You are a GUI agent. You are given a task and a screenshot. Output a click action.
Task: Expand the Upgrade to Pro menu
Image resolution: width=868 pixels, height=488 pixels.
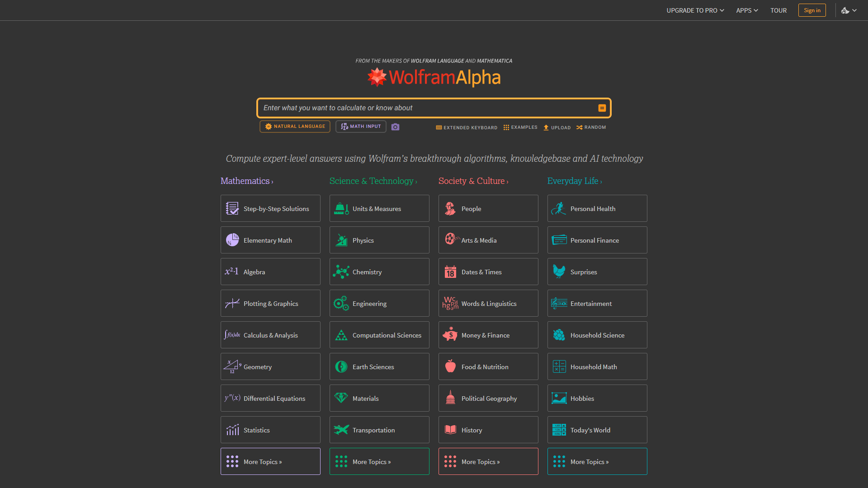coord(695,10)
